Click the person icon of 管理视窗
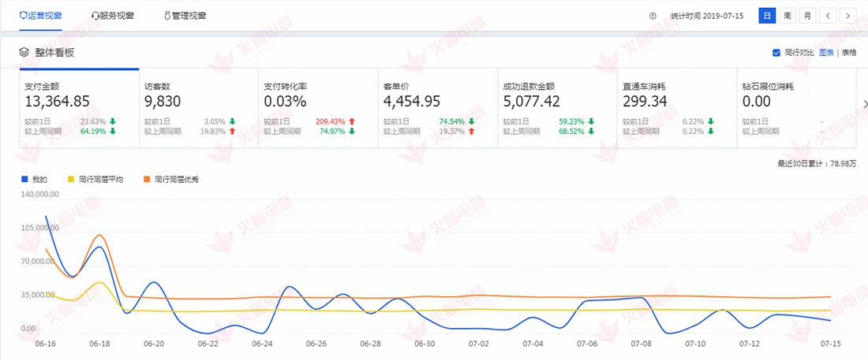 point(166,16)
